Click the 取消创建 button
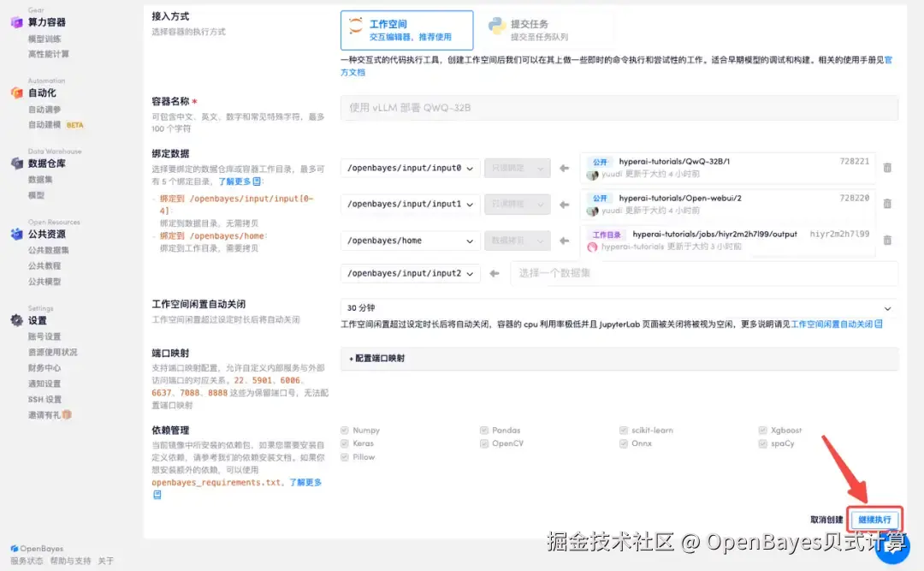The height and width of the screenshot is (571, 924). pos(826,520)
